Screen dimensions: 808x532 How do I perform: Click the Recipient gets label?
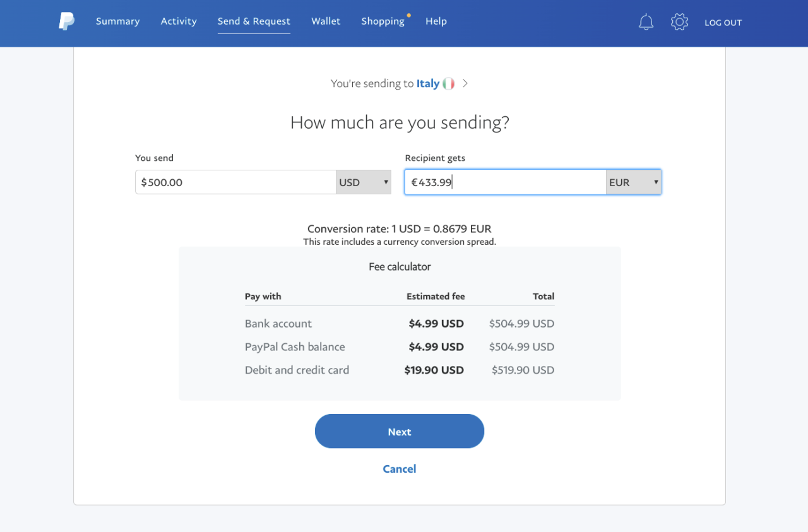click(x=435, y=158)
